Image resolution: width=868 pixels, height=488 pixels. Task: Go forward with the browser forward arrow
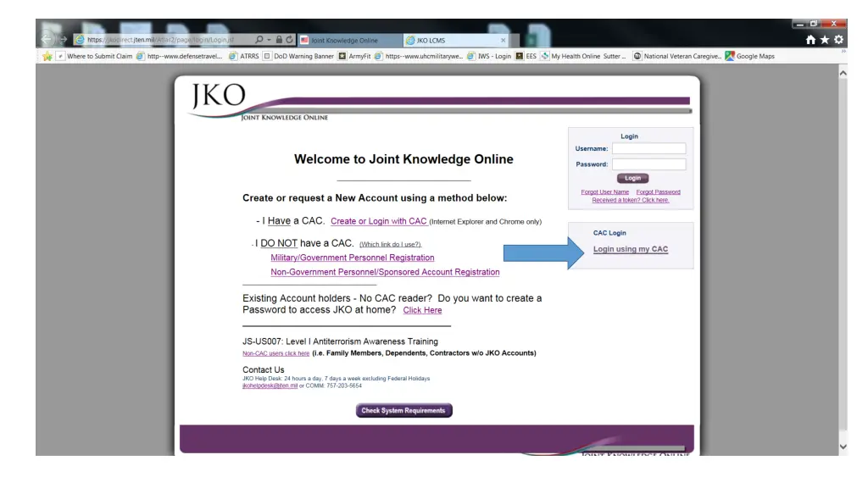[63, 40]
